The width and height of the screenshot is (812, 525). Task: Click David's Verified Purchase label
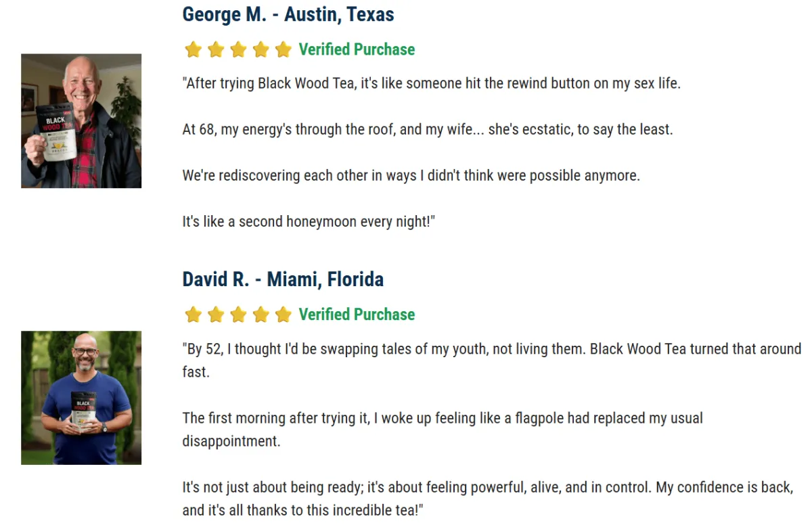tap(357, 315)
